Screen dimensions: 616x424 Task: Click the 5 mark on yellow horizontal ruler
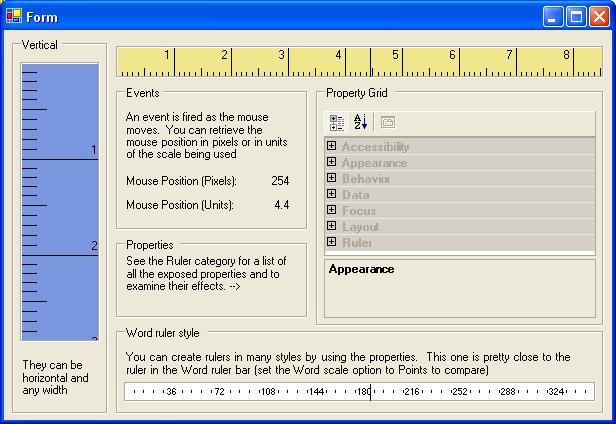pos(395,55)
